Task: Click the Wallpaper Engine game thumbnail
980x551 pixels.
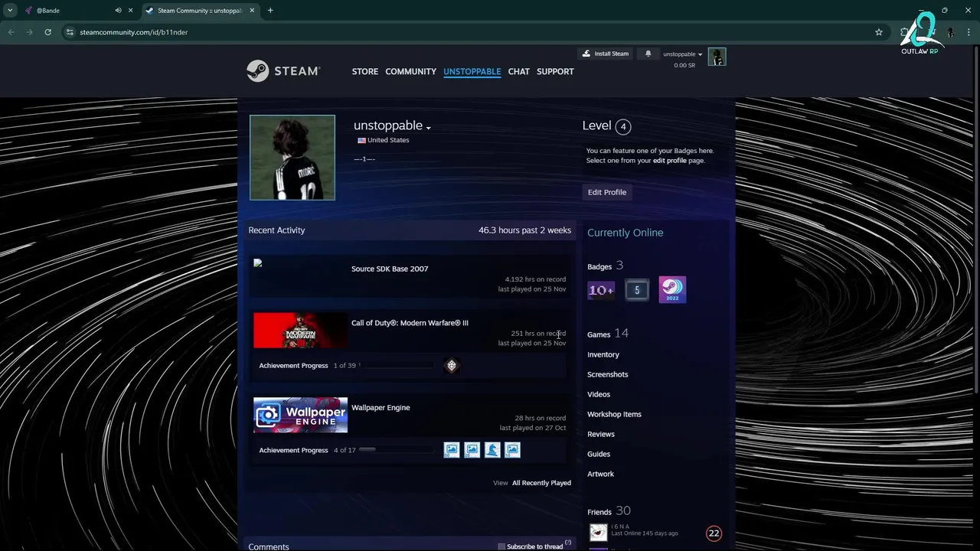Action: [300, 415]
